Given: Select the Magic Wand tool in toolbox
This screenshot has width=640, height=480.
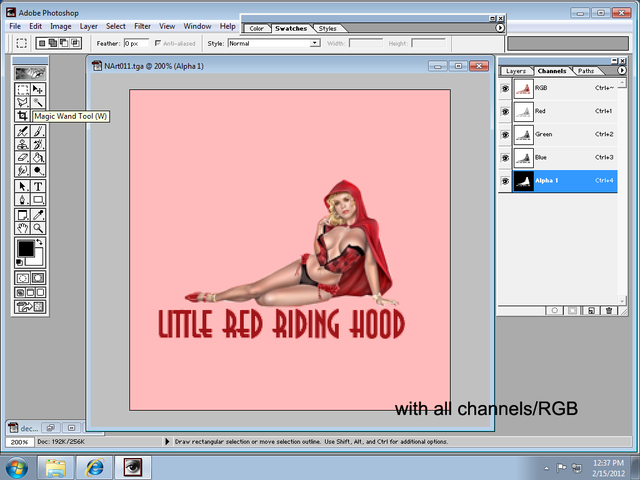Looking at the screenshot, I should [x=38, y=102].
